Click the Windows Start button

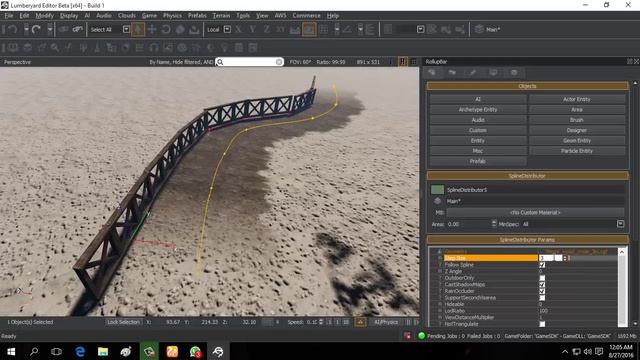pos(11,351)
